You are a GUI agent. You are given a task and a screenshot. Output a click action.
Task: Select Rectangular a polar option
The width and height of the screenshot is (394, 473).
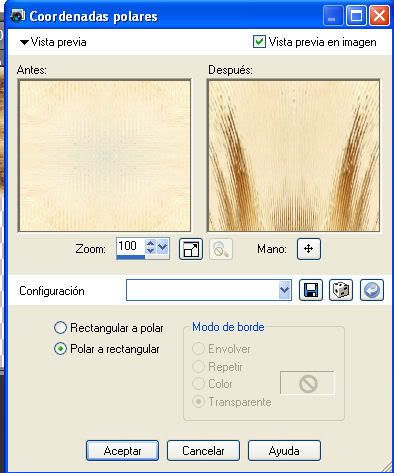pos(60,328)
